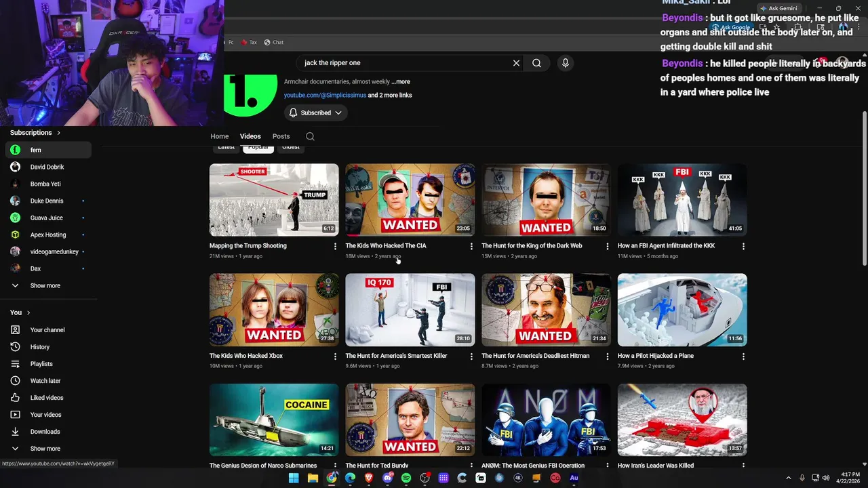Open the channel search magnifier next to Posts
The height and width of the screenshot is (488, 868).
[x=310, y=136]
